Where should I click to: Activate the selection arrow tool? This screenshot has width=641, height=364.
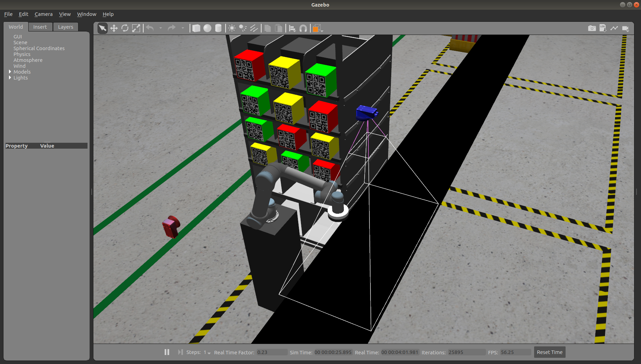click(102, 28)
